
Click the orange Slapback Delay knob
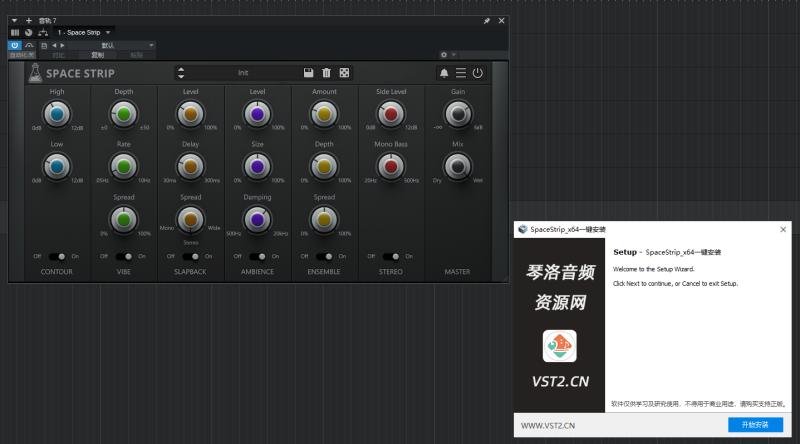click(190, 167)
